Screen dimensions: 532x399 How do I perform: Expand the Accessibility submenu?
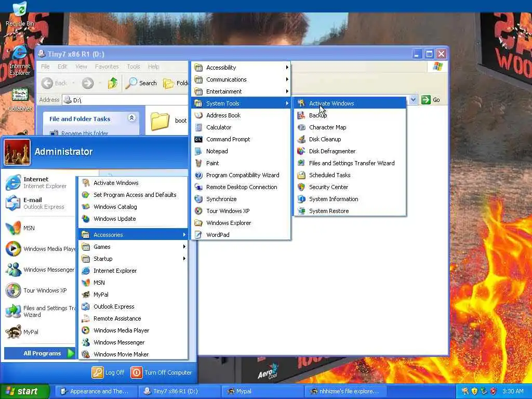tap(241, 68)
